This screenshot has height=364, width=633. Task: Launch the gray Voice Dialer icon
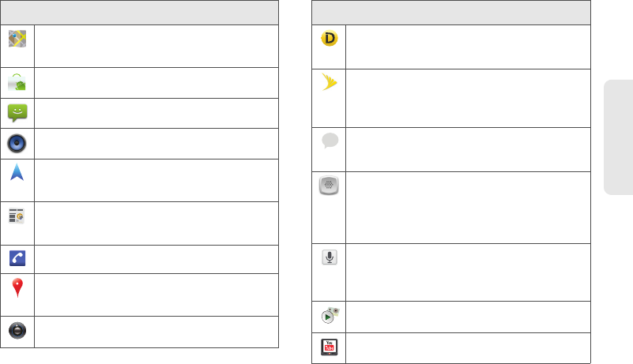330,186
